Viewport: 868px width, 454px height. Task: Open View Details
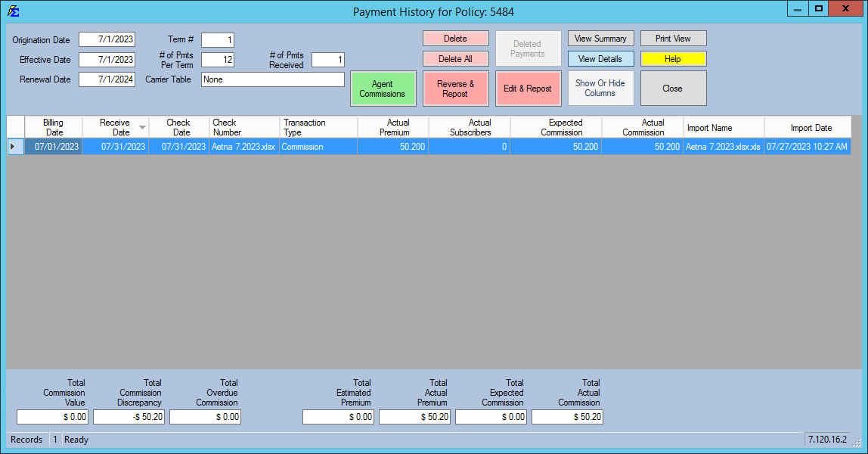tap(600, 58)
